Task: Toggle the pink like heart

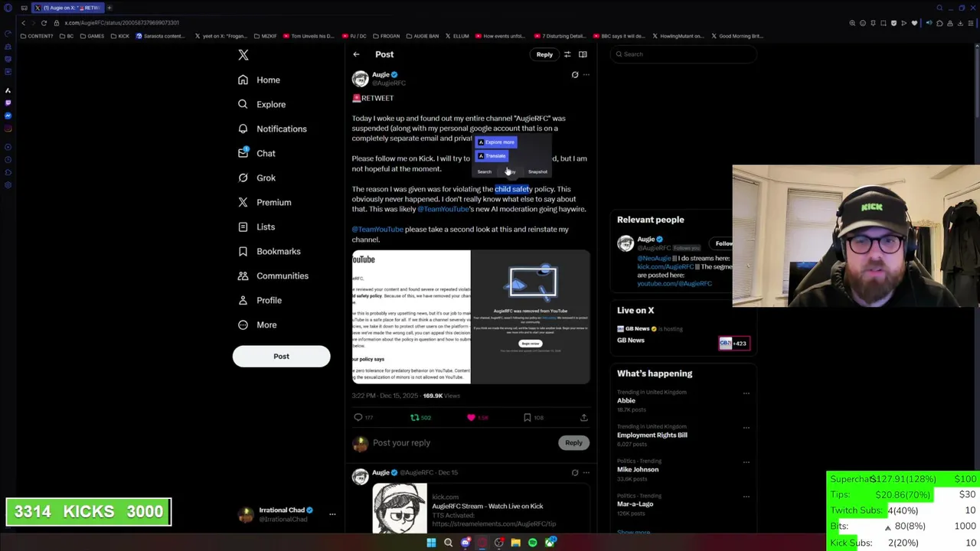Action: (471, 418)
